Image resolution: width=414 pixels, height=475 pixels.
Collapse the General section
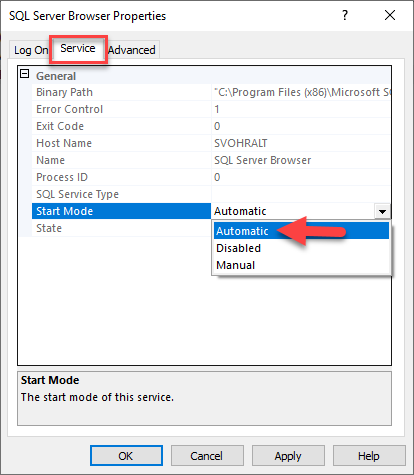tap(25, 74)
